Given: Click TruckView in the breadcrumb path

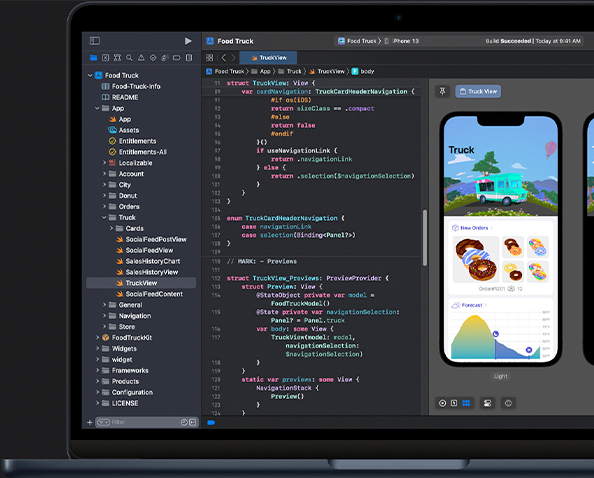Looking at the screenshot, I should click(327, 71).
